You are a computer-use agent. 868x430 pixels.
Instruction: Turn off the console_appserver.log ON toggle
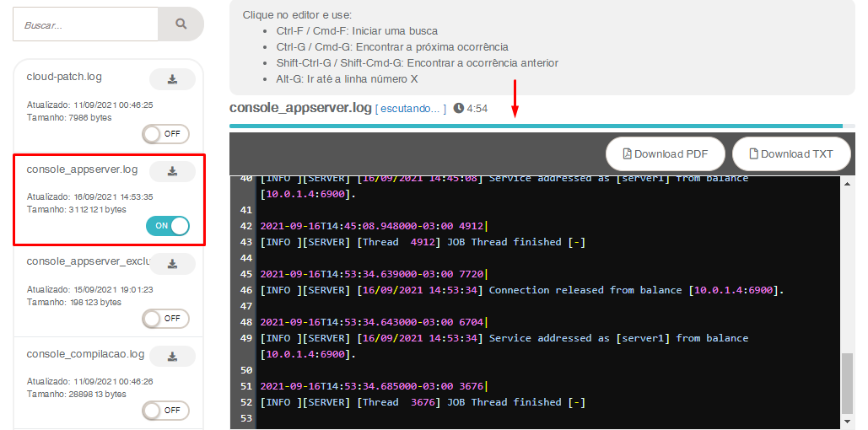coord(168,226)
